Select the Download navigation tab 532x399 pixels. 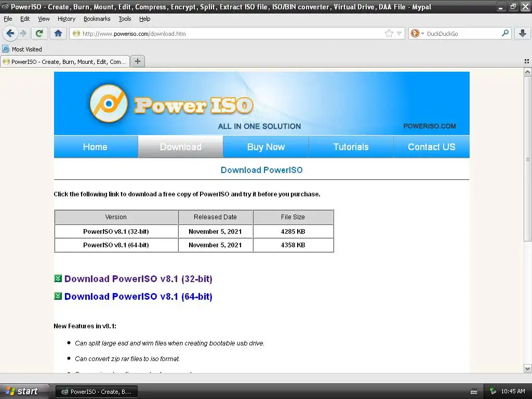(x=180, y=147)
